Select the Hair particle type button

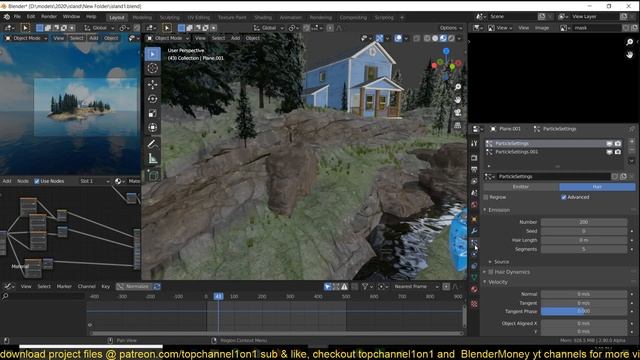597,187
